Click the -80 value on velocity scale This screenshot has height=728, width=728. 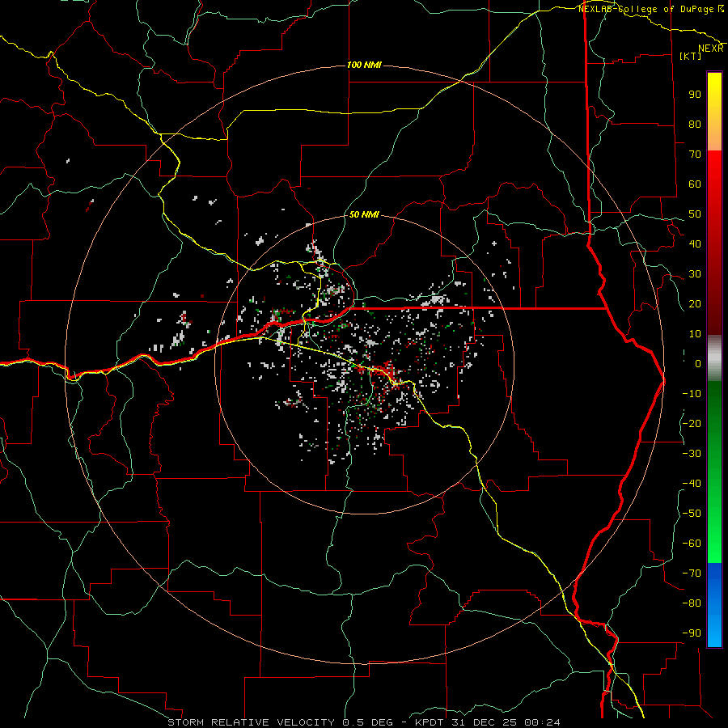coord(692,603)
